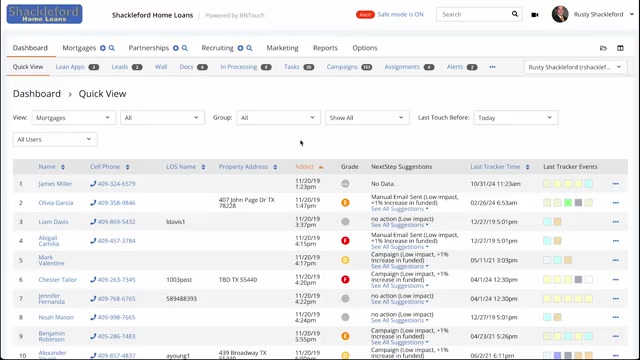Click the search icon beside Recruiting
This screenshot has height=360, width=640.
[x=249, y=48]
